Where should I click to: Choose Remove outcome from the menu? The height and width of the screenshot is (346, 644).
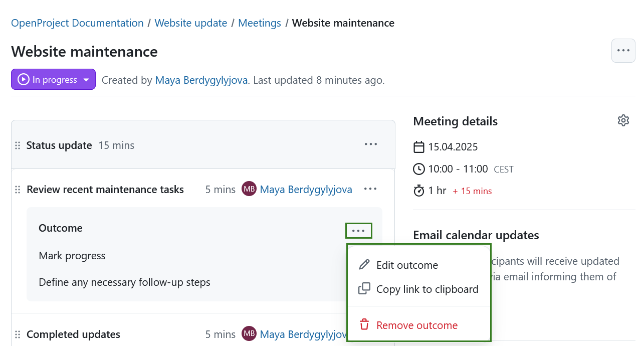click(417, 325)
